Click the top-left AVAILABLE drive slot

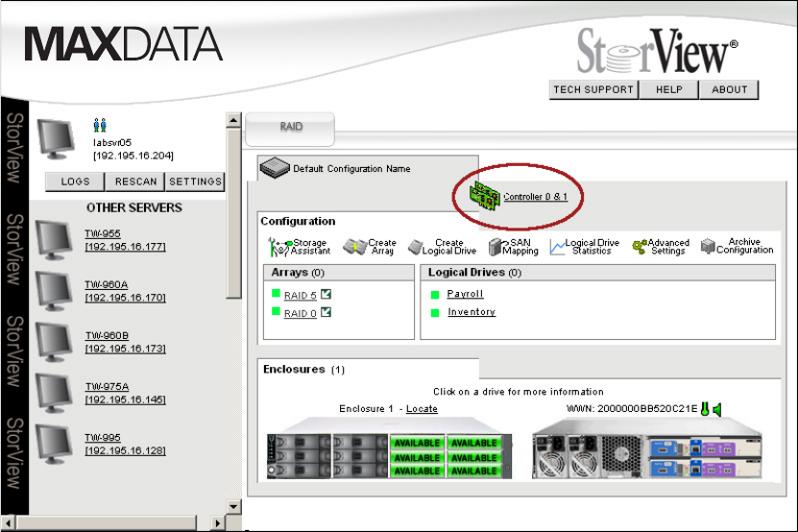point(417,443)
